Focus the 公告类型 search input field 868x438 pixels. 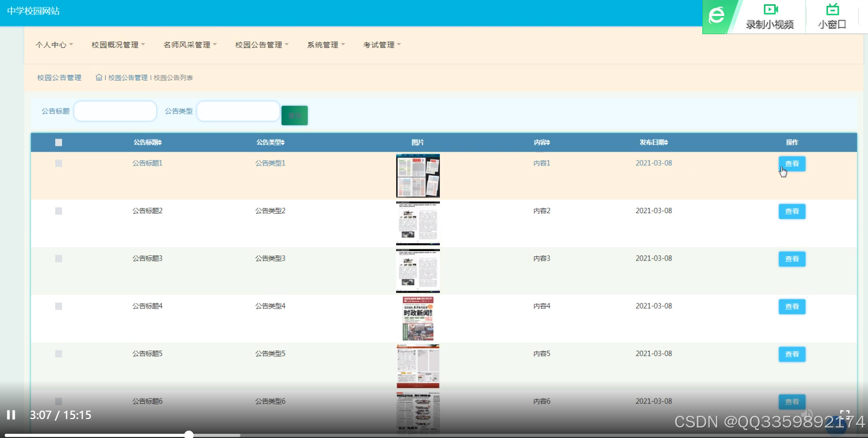click(238, 111)
